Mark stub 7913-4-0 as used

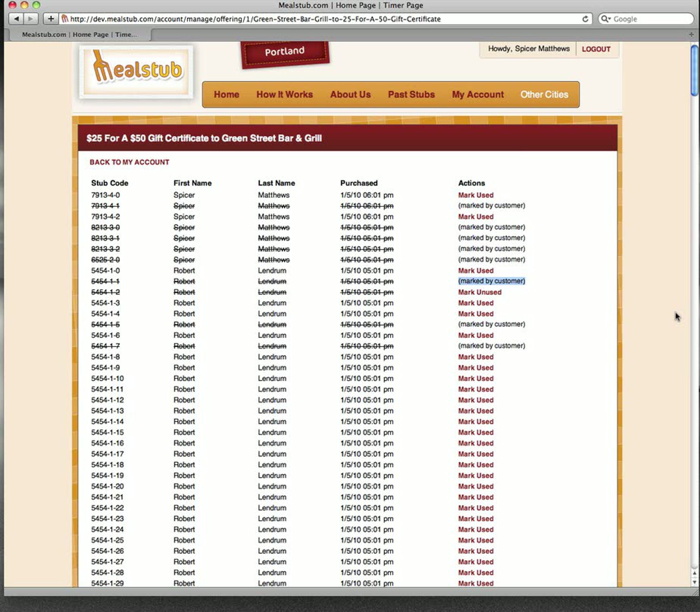click(475, 195)
